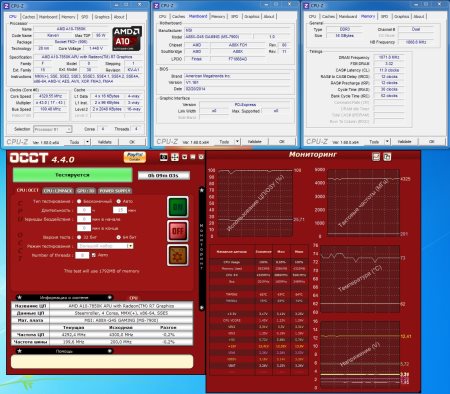Click the Number of threads input field
The image size is (450, 394).
tap(82, 255)
